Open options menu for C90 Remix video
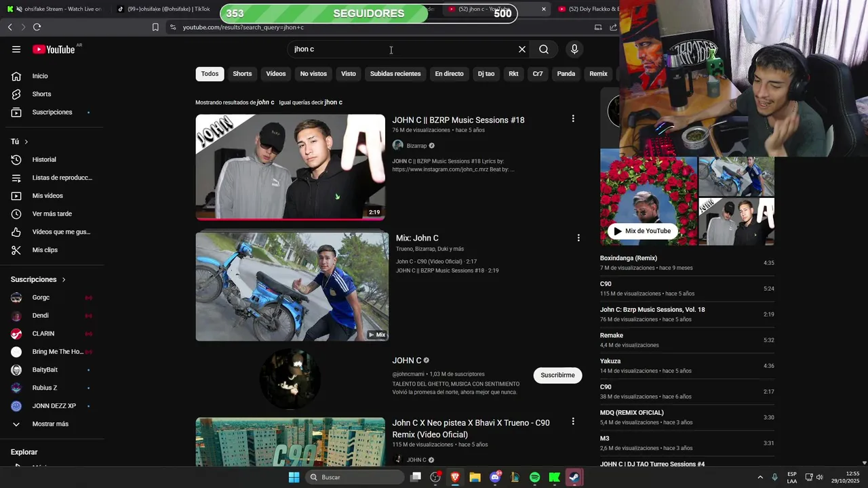Image resolution: width=868 pixels, height=488 pixels. tap(573, 422)
